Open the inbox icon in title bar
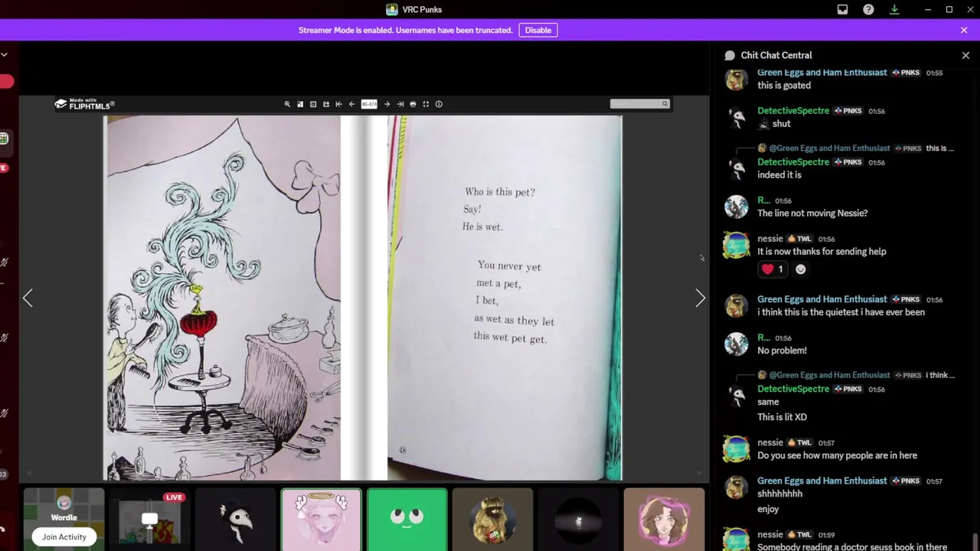The width and height of the screenshot is (980, 551). [x=842, y=9]
